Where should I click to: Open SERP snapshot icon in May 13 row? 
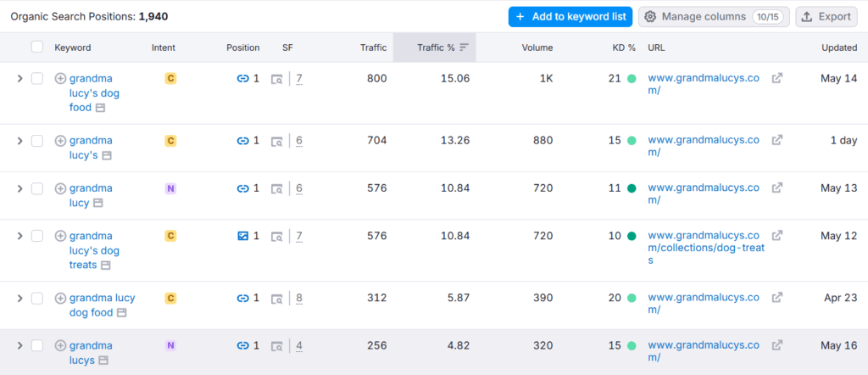(277, 189)
